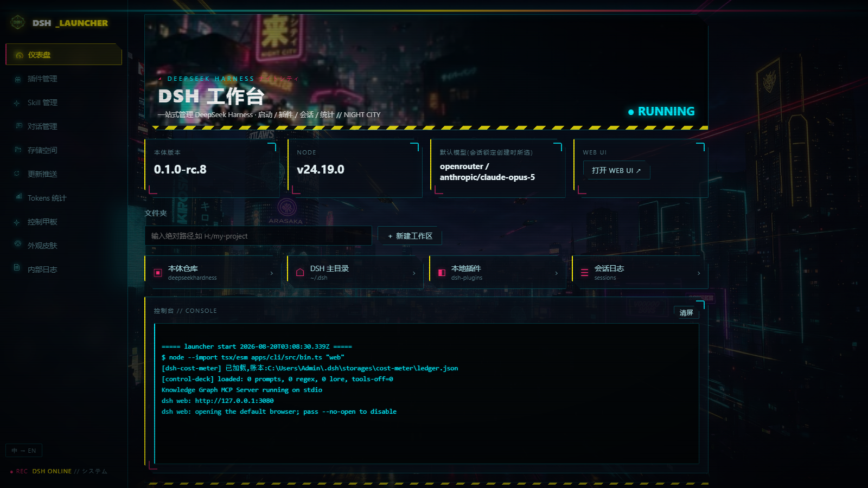Click the '[dsh-cost-meter]' console line
The width and height of the screenshot is (868, 488).
pos(310,368)
